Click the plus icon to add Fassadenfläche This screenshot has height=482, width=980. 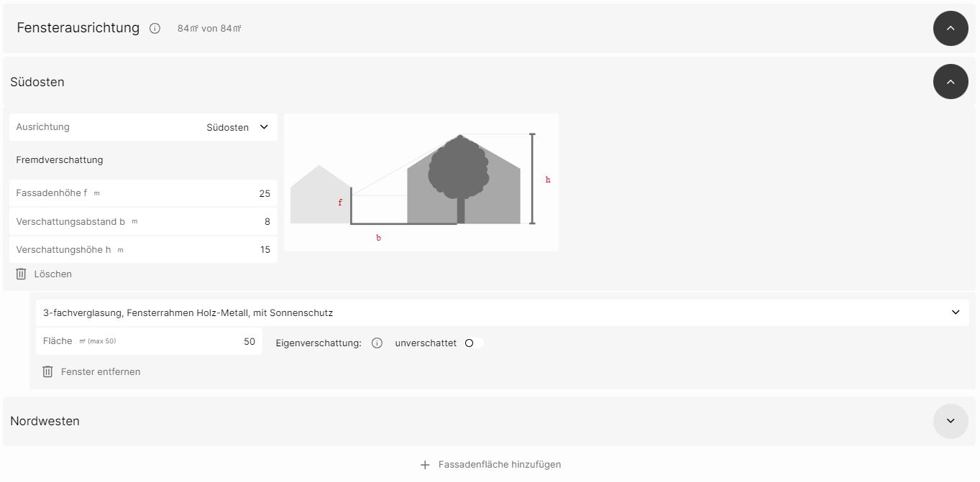(425, 465)
